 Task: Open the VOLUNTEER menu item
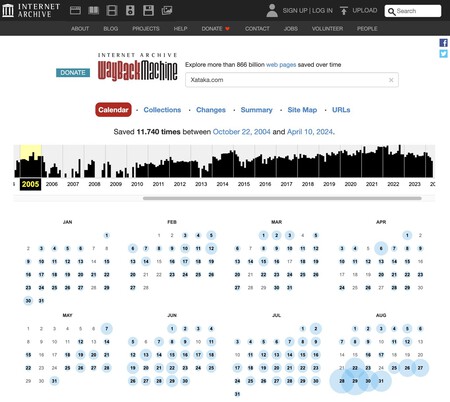[x=327, y=29]
